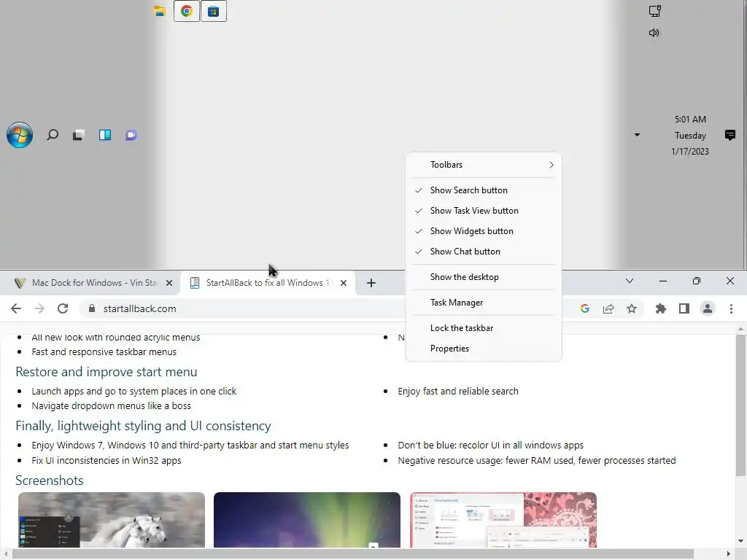Expand the Toolbars submenu
Image resolution: width=747 pixels, height=560 pixels.
tap(484, 165)
